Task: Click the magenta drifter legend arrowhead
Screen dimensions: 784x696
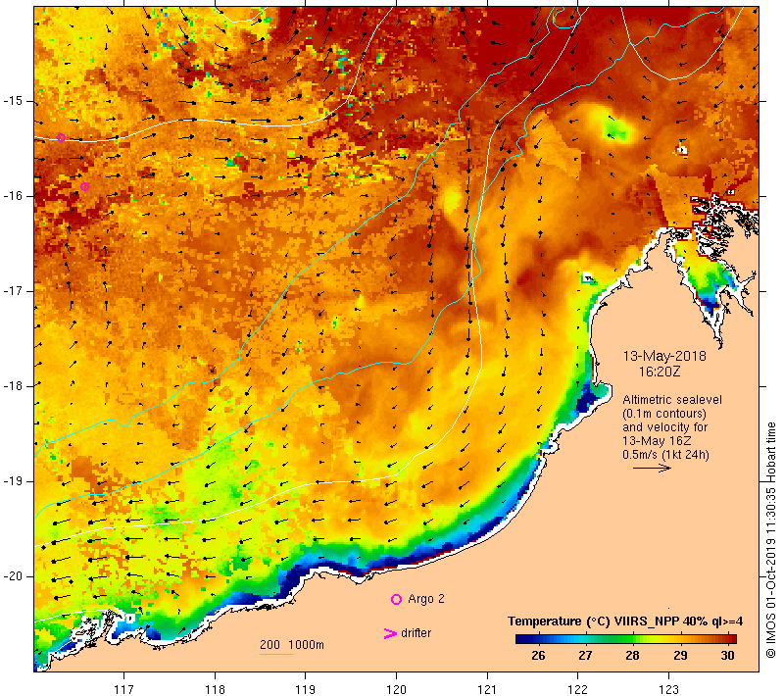Action: [390, 633]
